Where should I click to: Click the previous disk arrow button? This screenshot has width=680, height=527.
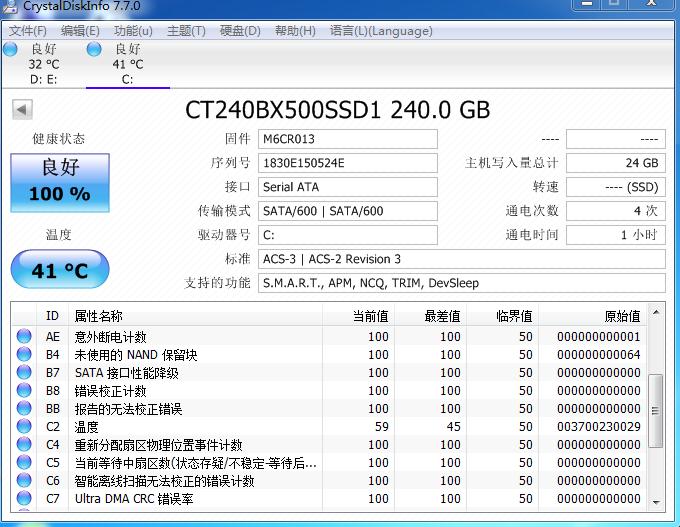click(x=22, y=110)
